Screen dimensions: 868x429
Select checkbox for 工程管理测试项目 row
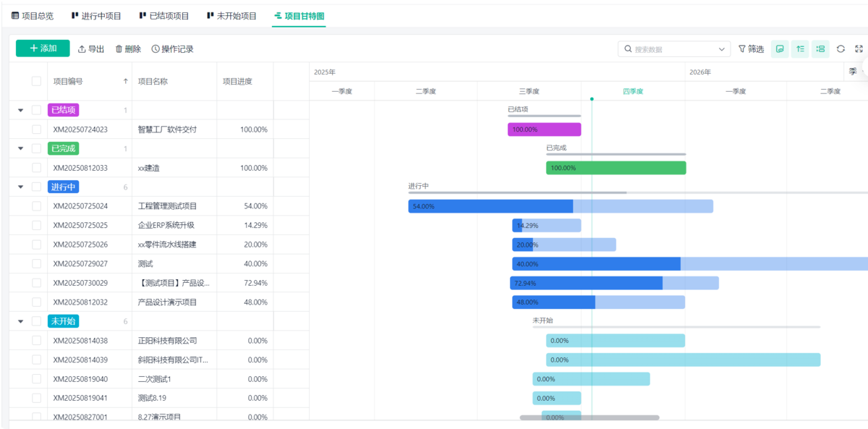pos(36,206)
